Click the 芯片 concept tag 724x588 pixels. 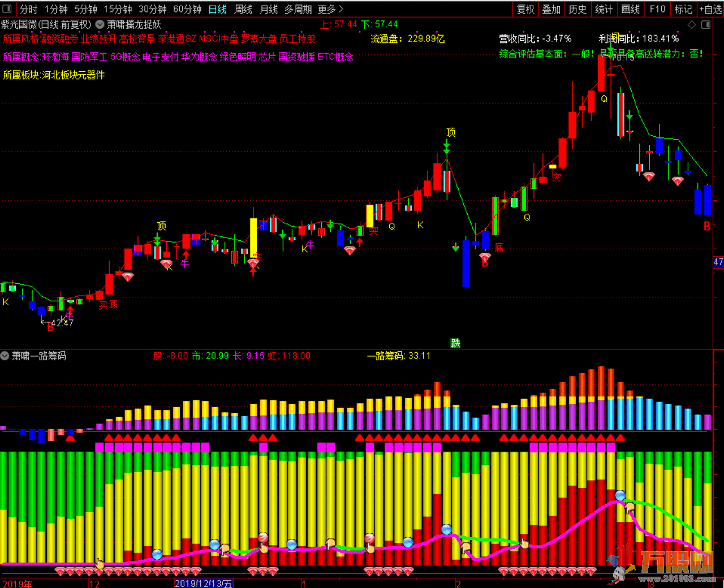[267, 57]
